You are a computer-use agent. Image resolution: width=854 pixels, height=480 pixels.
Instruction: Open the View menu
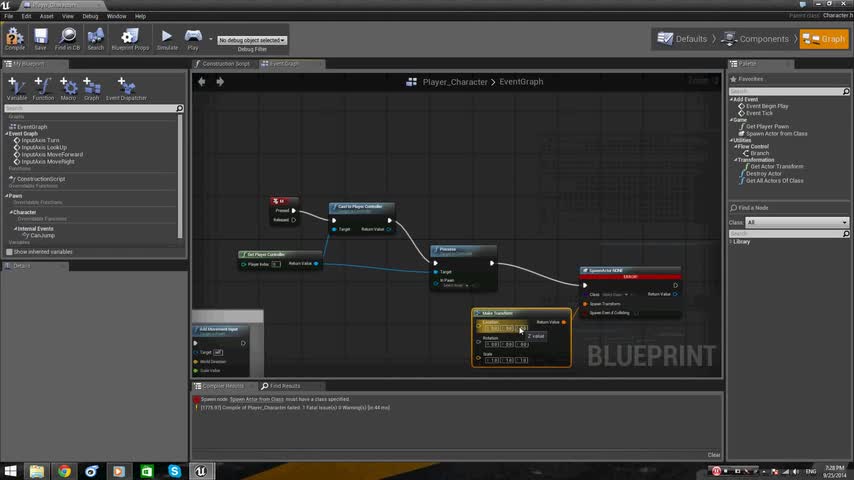pyautogui.click(x=68, y=16)
